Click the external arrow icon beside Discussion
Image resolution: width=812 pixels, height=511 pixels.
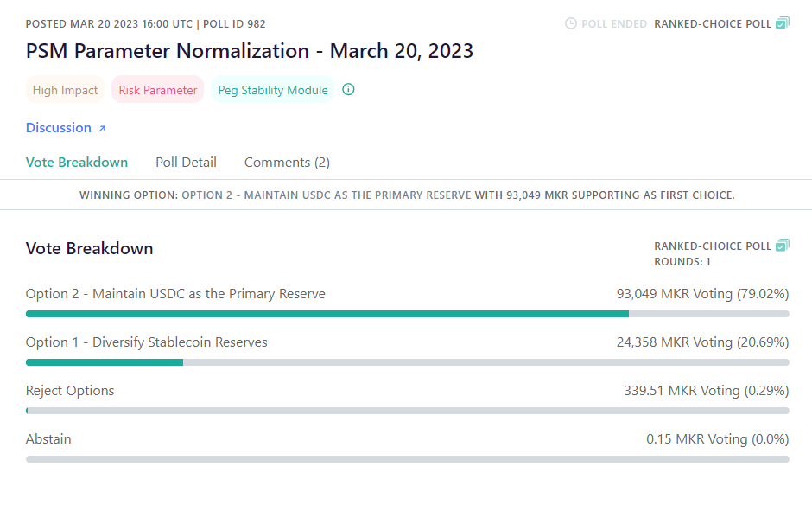[102, 128]
